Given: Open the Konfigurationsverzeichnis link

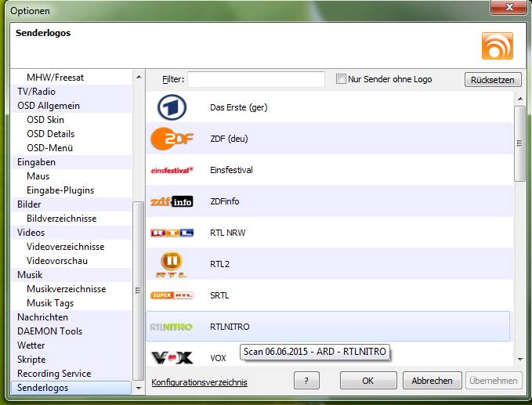Looking at the screenshot, I should tap(199, 382).
